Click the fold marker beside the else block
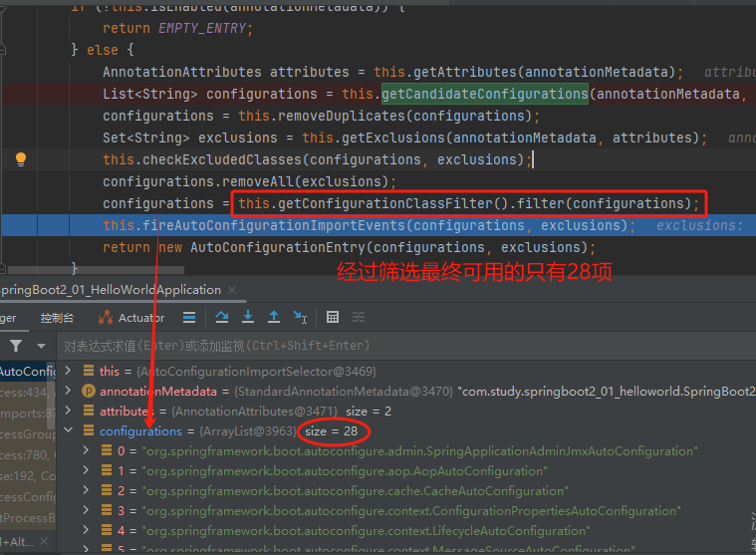 [x=2, y=49]
